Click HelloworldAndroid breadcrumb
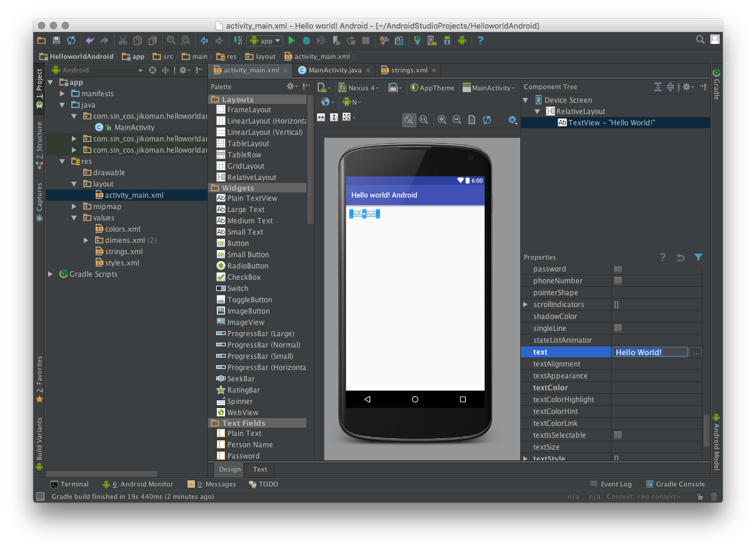 pos(77,56)
